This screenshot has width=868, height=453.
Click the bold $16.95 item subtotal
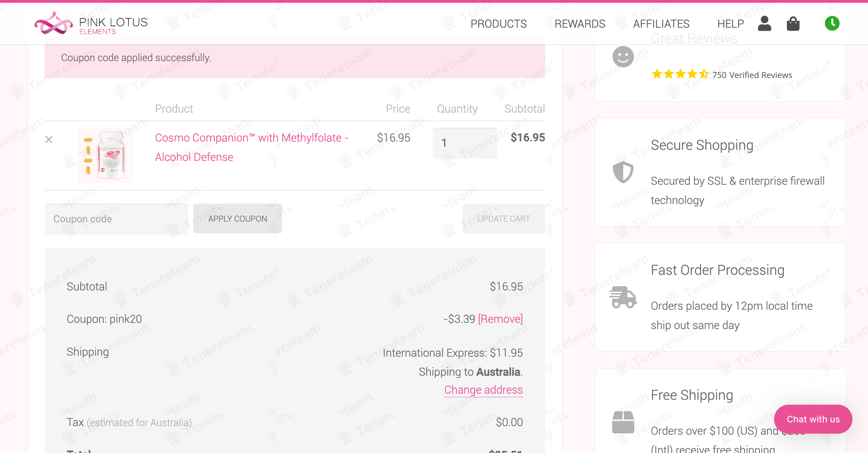click(528, 137)
